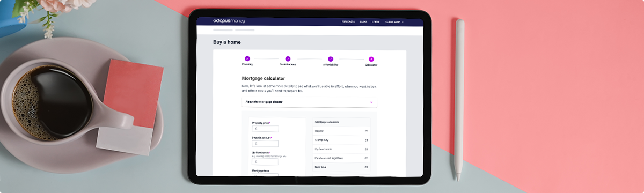Click the Deposit amount input field
Viewport: 644px width, 193px height.
(x=266, y=144)
